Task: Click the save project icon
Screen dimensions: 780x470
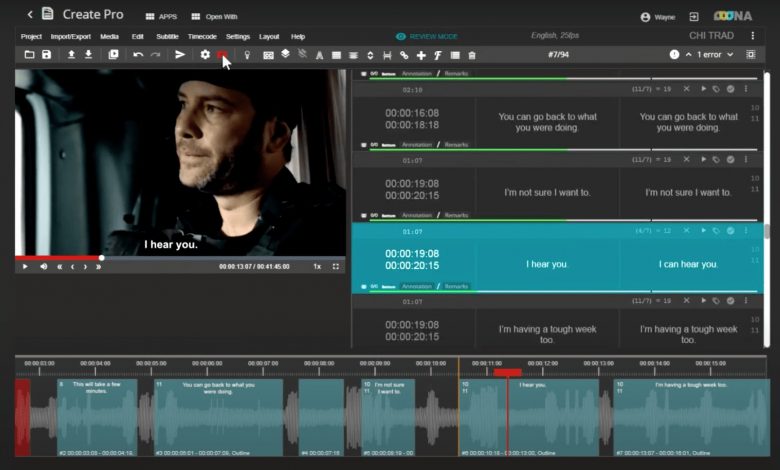Action: click(x=46, y=54)
